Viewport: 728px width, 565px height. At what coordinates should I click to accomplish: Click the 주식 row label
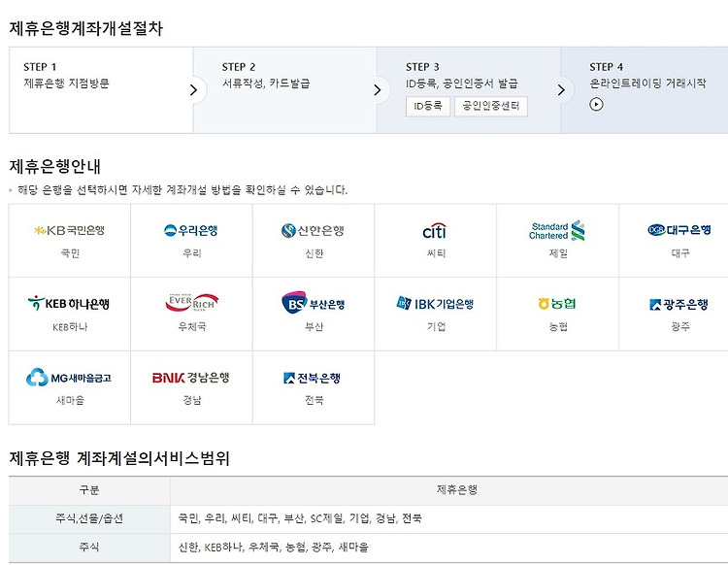click(89, 547)
